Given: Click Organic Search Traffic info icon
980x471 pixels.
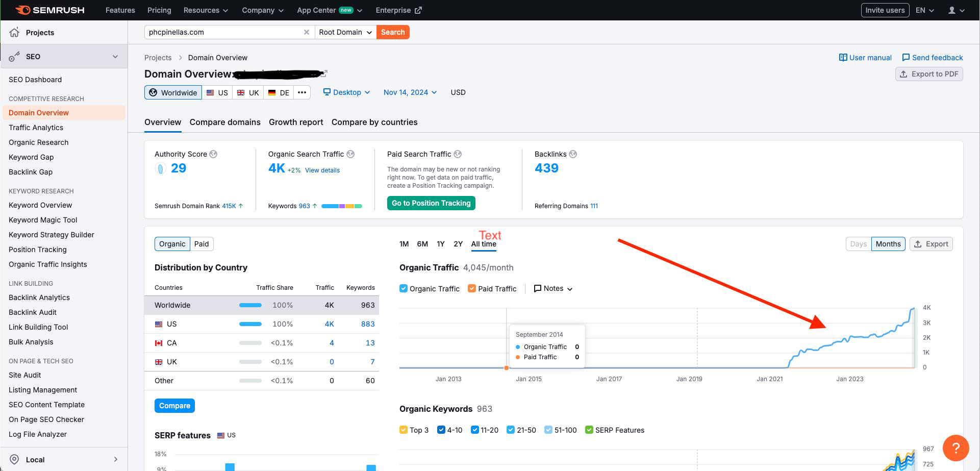Looking at the screenshot, I should click(x=350, y=154).
